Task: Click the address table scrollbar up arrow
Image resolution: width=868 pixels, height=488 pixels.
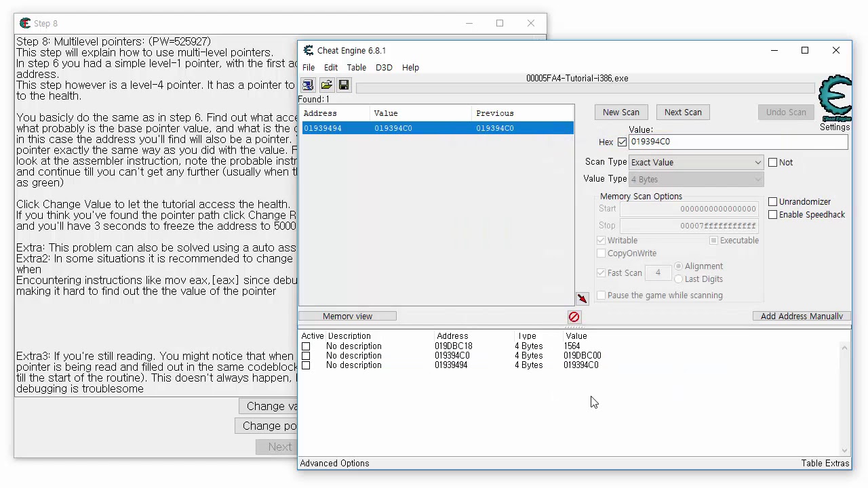Action: coord(844,348)
